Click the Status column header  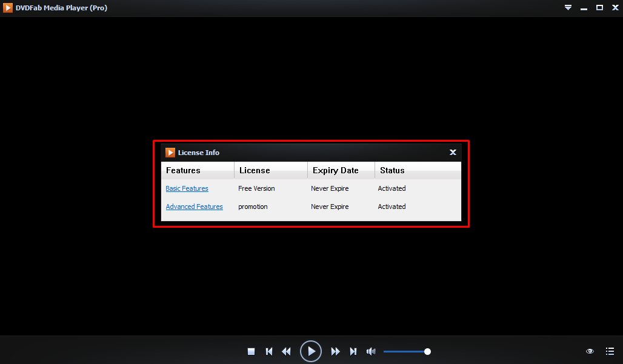[x=418, y=170]
